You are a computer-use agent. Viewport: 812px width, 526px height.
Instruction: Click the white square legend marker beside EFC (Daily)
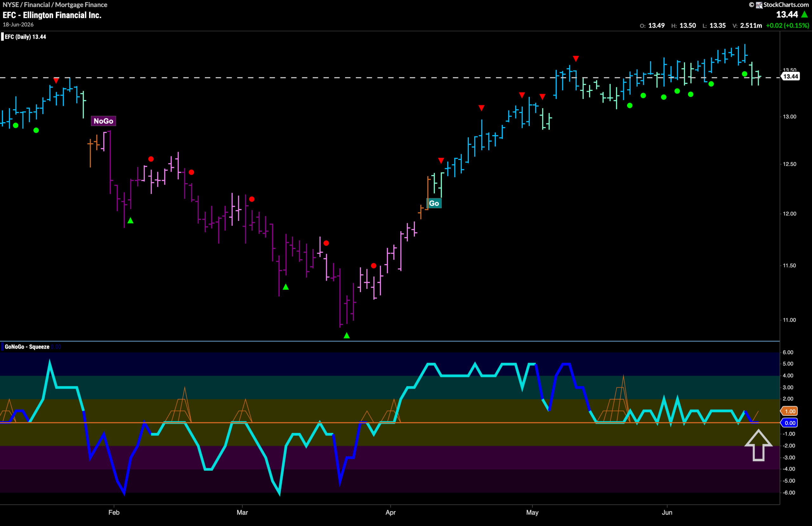[x=3, y=37]
